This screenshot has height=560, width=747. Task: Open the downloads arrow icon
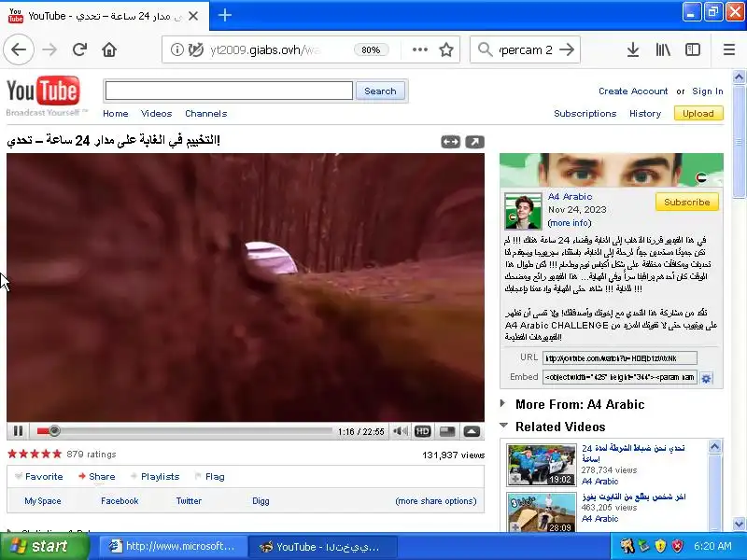point(633,49)
